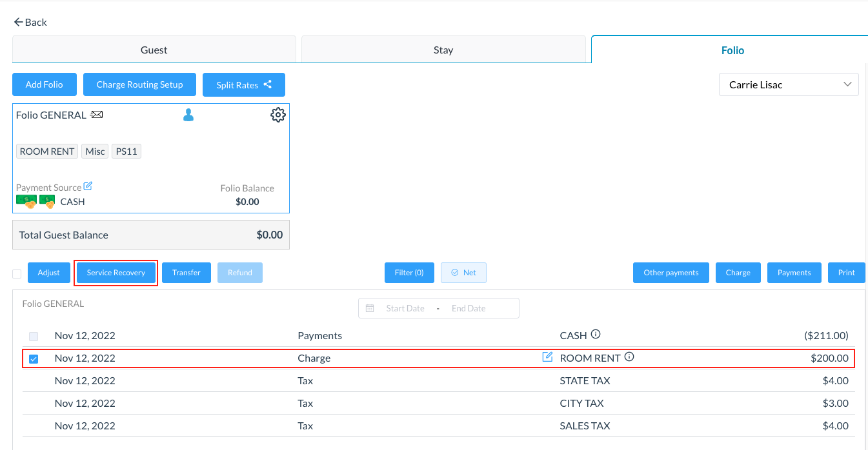Click the Start Date field
This screenshot has width=868, height=450.
coord(405,308)
